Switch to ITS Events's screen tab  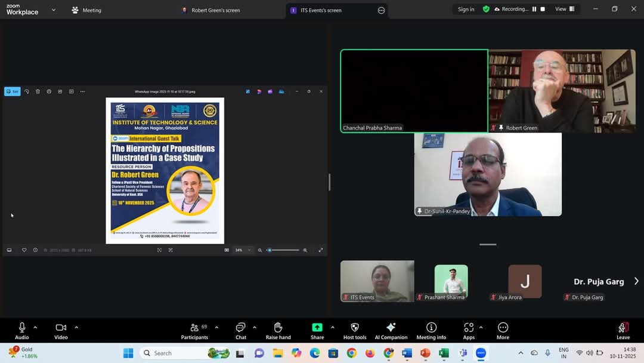click(x=321, y=10)
